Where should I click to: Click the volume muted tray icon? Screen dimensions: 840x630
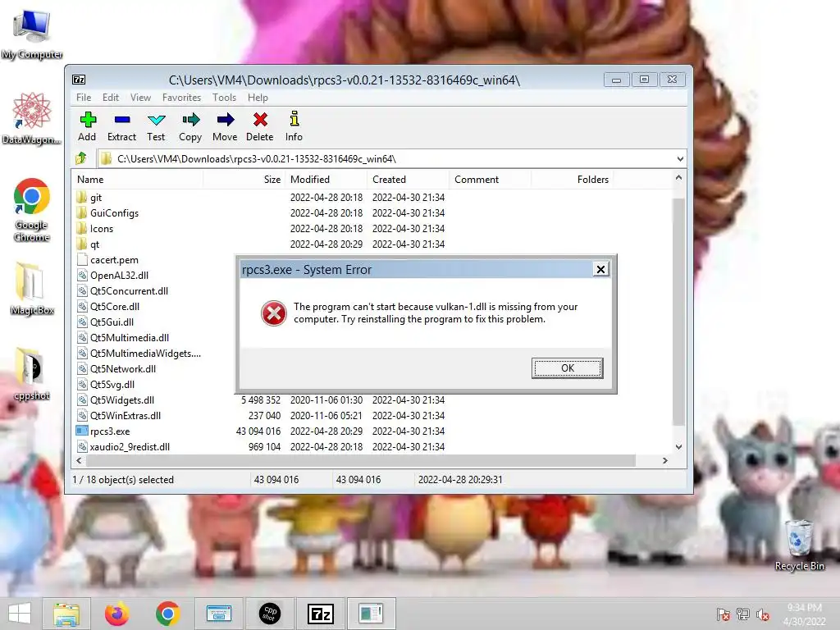[x=763, y=614]
